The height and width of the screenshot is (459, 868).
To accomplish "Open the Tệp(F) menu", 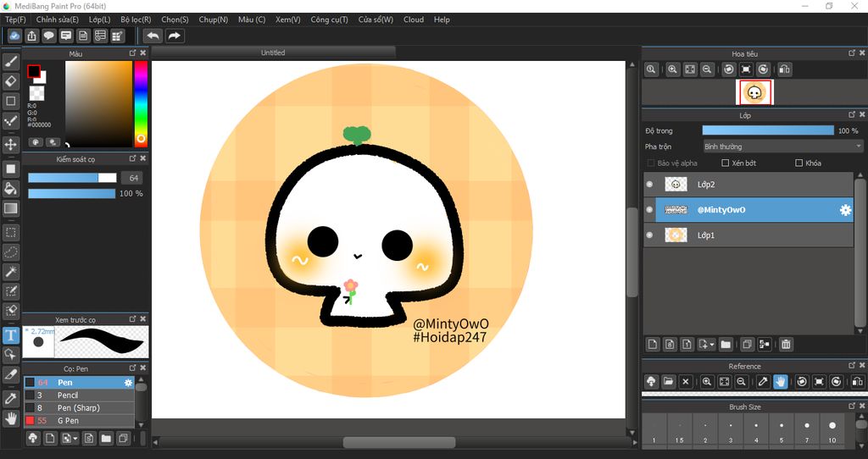I will [x=15, y=19].
